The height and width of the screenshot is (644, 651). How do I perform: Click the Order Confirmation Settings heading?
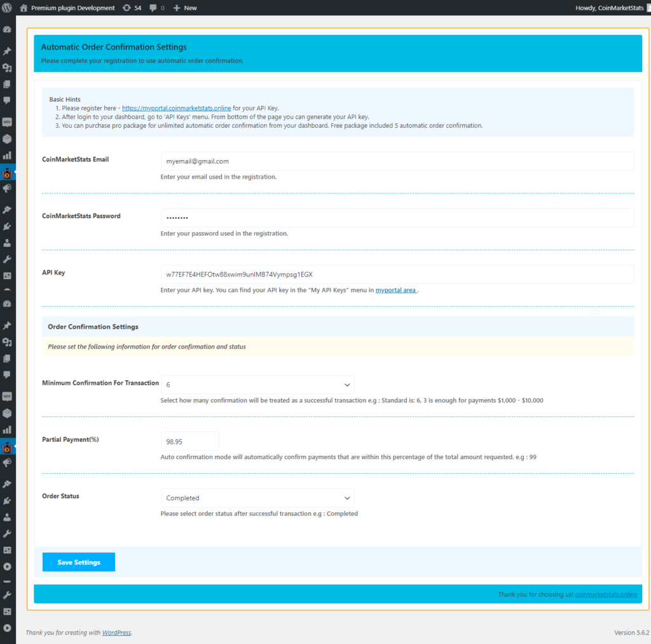pyautogui.click(x=93, y=327)
